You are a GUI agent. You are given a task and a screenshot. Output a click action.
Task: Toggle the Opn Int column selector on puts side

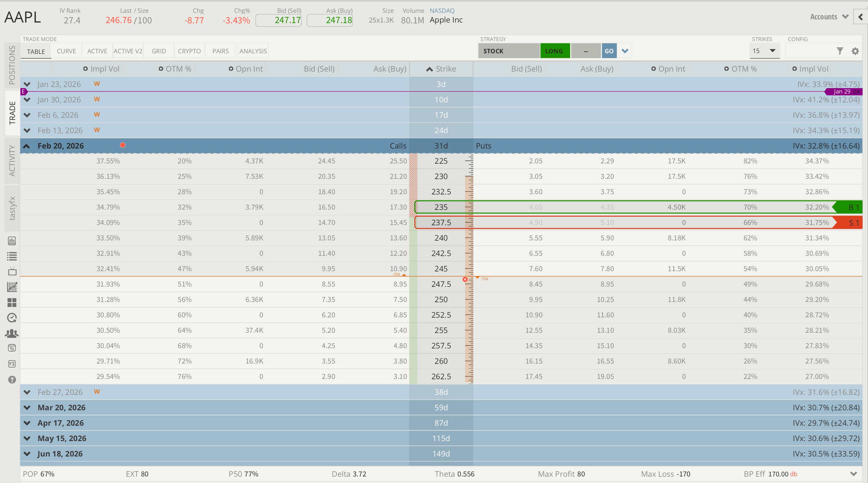pyautogui.click(x=653, y=69)
